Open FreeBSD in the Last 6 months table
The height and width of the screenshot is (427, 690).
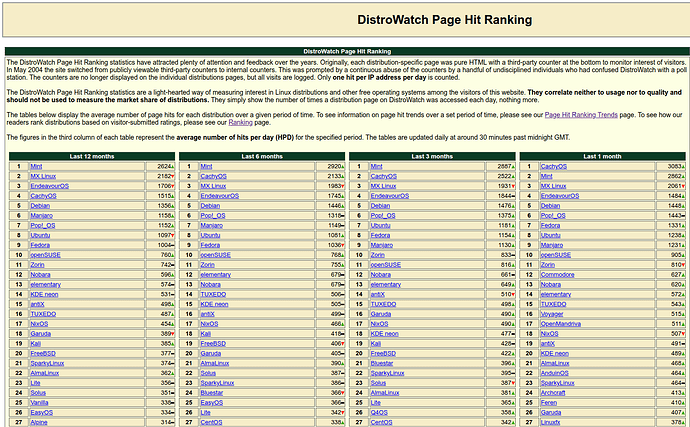click(213, 343)
